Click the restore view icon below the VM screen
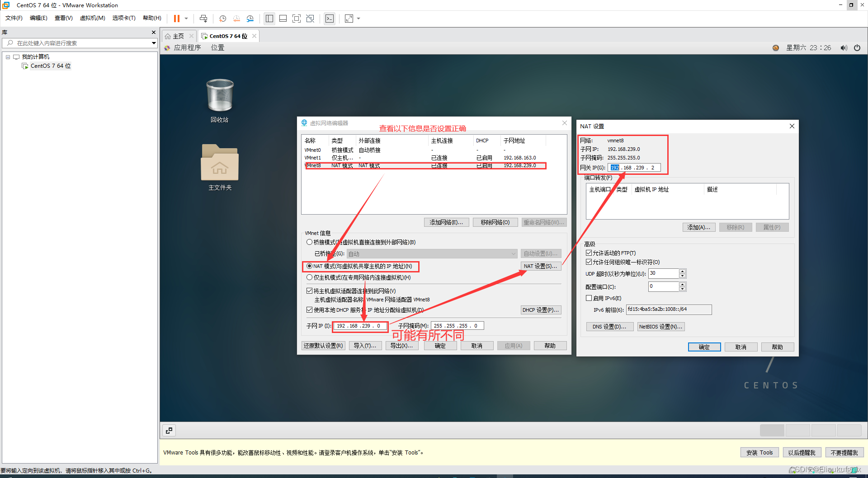 [169, 431]
